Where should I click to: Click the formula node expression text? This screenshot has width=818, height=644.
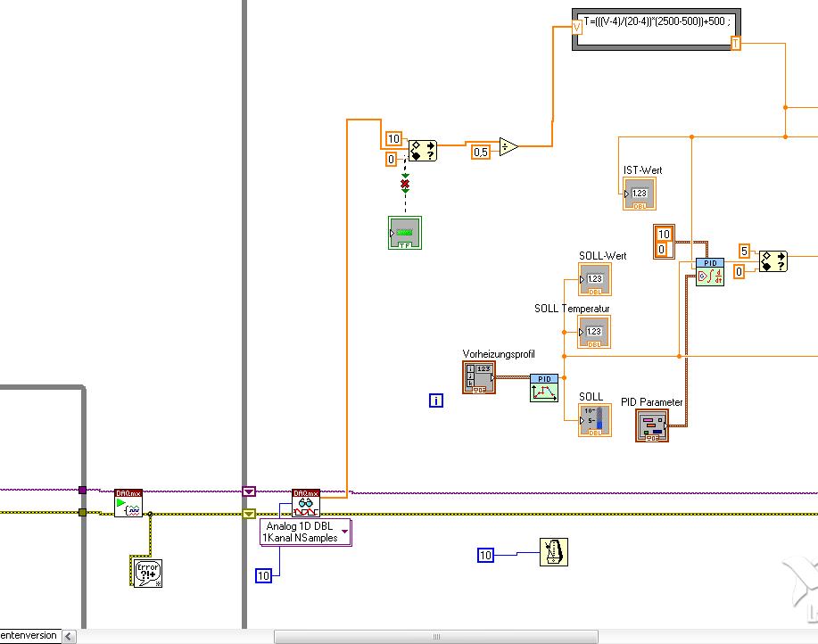[657, 21]
